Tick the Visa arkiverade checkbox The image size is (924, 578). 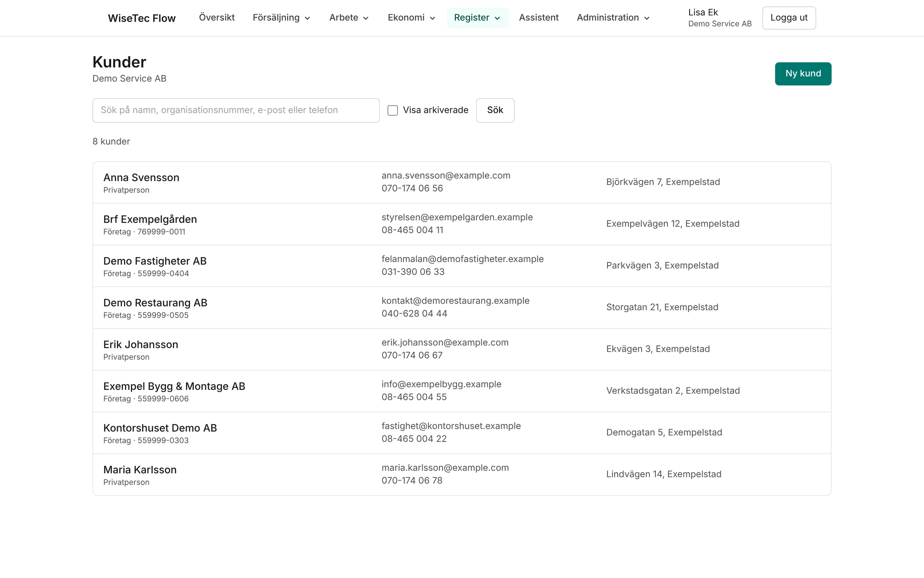tap(392, 110)
